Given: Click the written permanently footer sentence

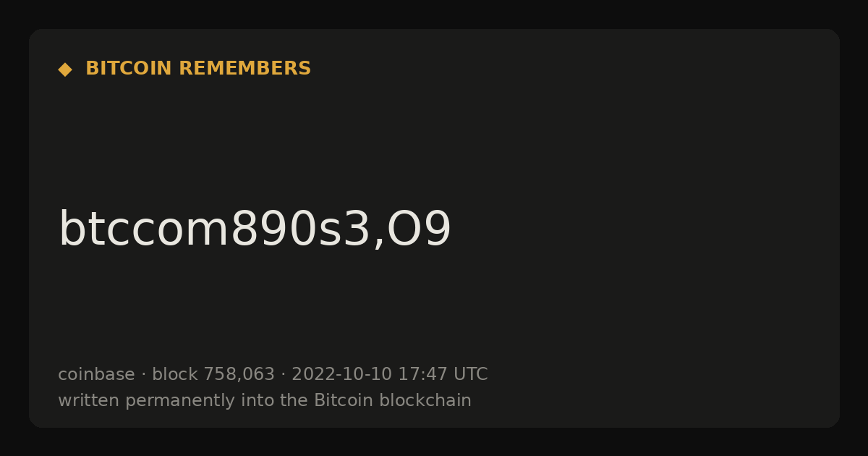Looking at the screenshot, I should pyautogui.click(x=265, y=400).
